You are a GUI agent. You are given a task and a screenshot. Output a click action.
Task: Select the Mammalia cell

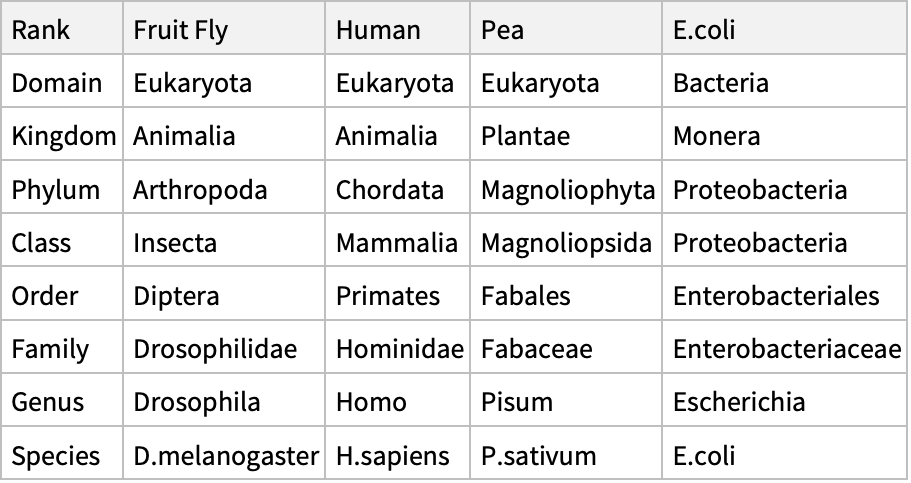coord(397,240)
